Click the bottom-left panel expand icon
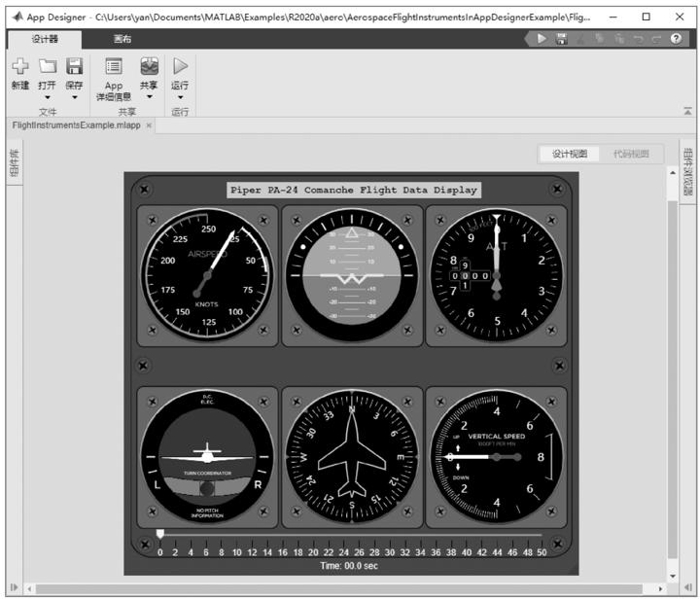This screenshot has width=700, height=599. tap(15, 587)
